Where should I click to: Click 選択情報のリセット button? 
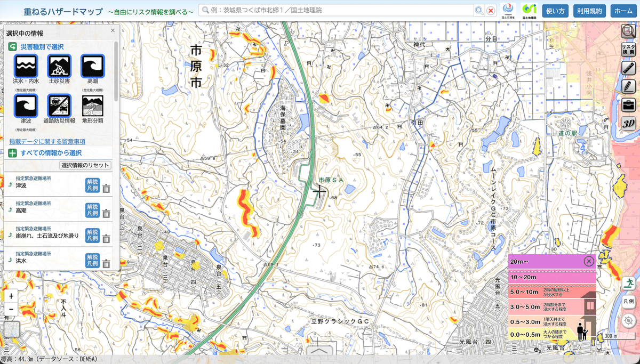85,165
